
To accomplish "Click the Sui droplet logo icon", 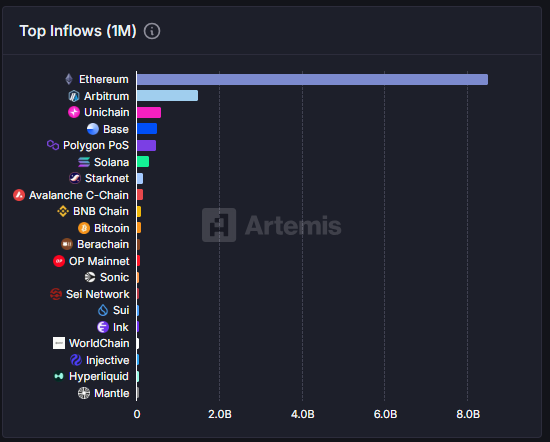I will pyautogui.click(x=103, y=310).
